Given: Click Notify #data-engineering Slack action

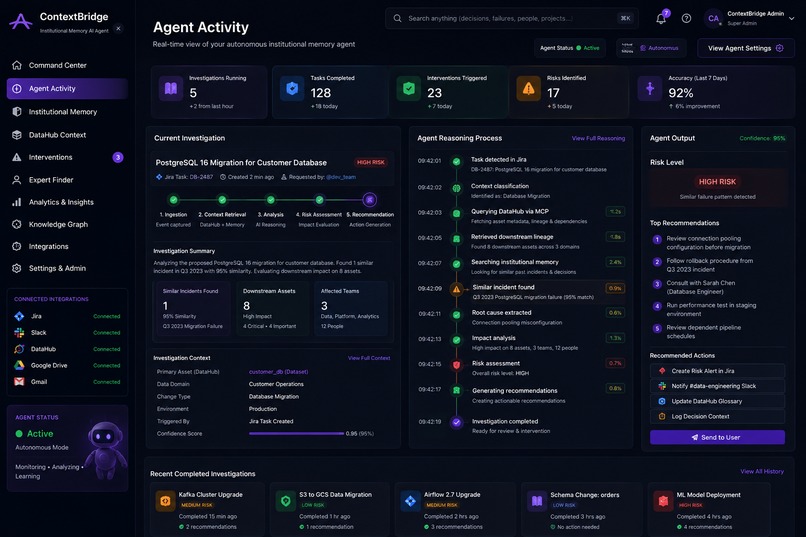Looking at the screenshot, I should coord(717,386).
